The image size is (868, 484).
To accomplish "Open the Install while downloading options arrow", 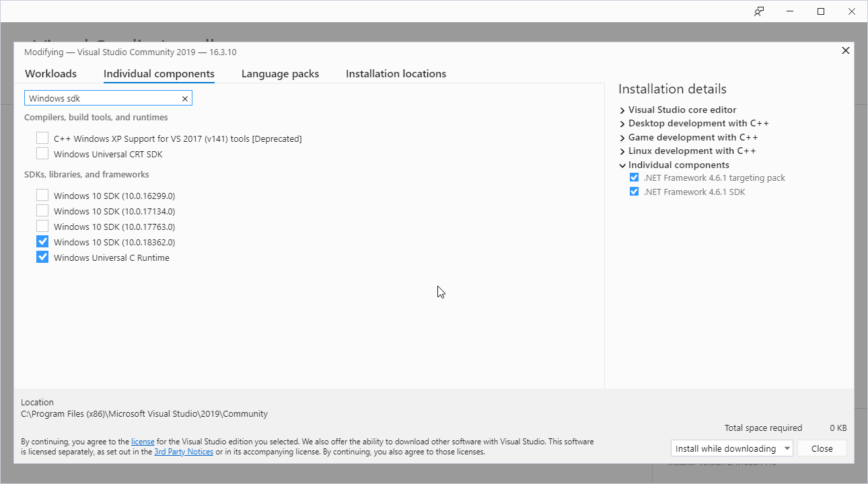I will [787, 448].
